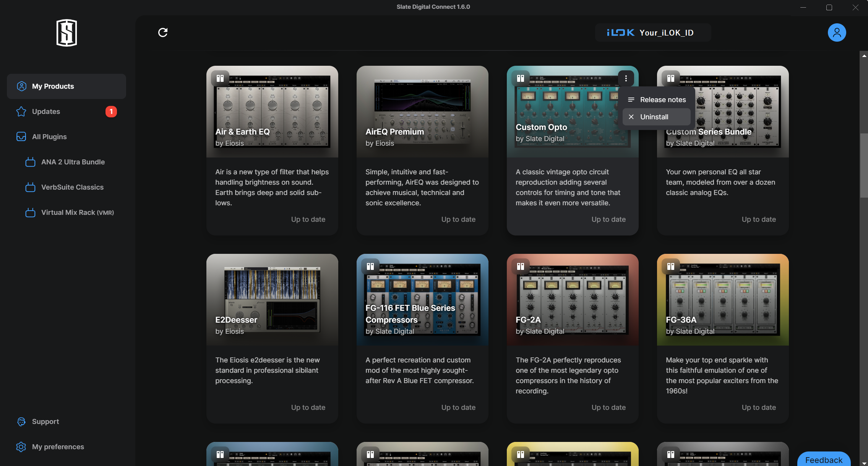
Task: Open the user account avatar icon
Action: (x=837, y=32)
